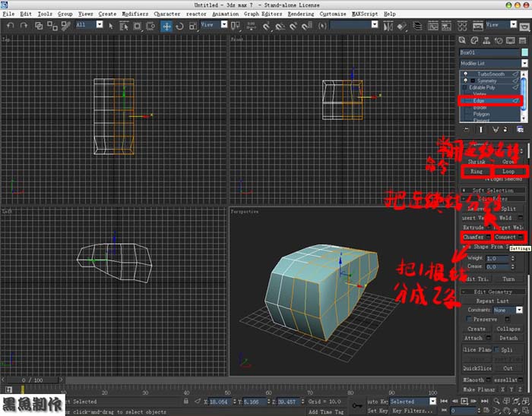Click the Ring selection button

477,172
